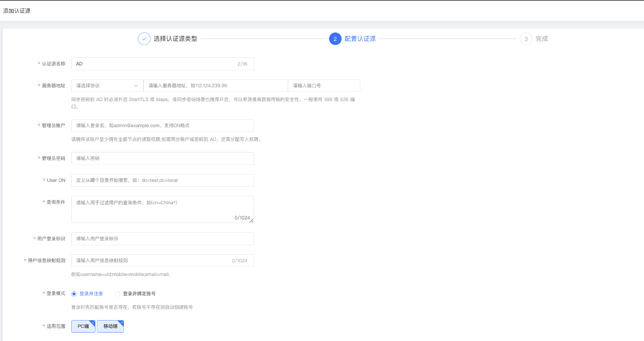
Task: Toggle the PC端 scope option
Action: coord(83,327)
